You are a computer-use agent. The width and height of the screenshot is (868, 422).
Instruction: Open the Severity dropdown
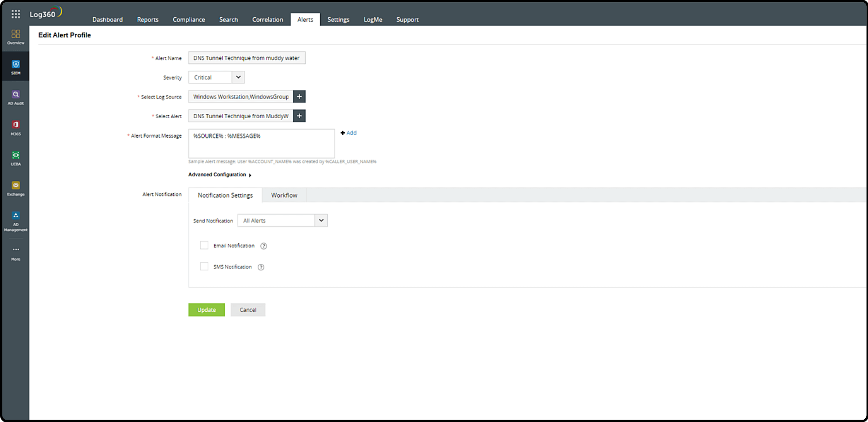[x=216, y=77]
